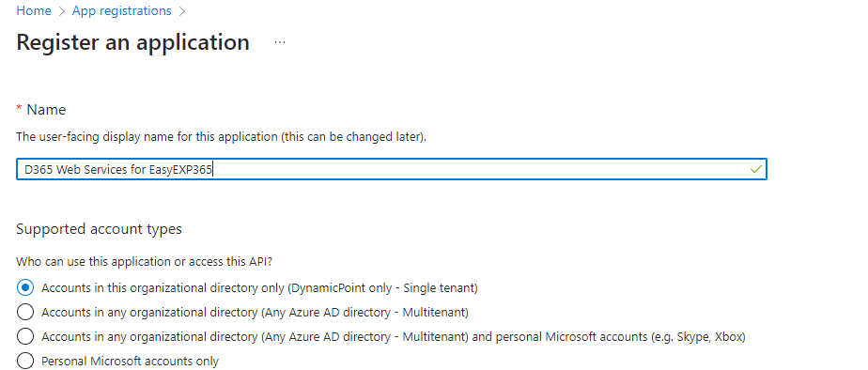The height and width of the screenshot is (370, 868).
Task: Click the chevron after Home breadcrumb
Action: click(x=61, y=11)
